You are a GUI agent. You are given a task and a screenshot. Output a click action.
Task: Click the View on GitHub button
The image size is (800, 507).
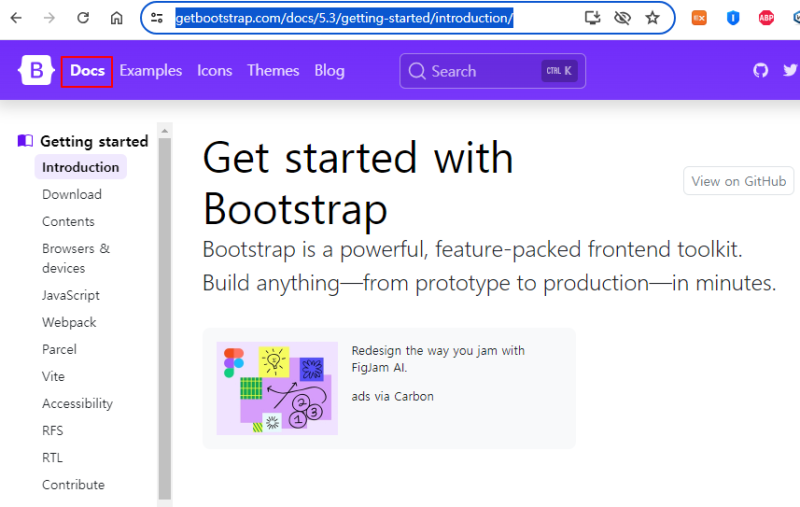click(738, 181)
